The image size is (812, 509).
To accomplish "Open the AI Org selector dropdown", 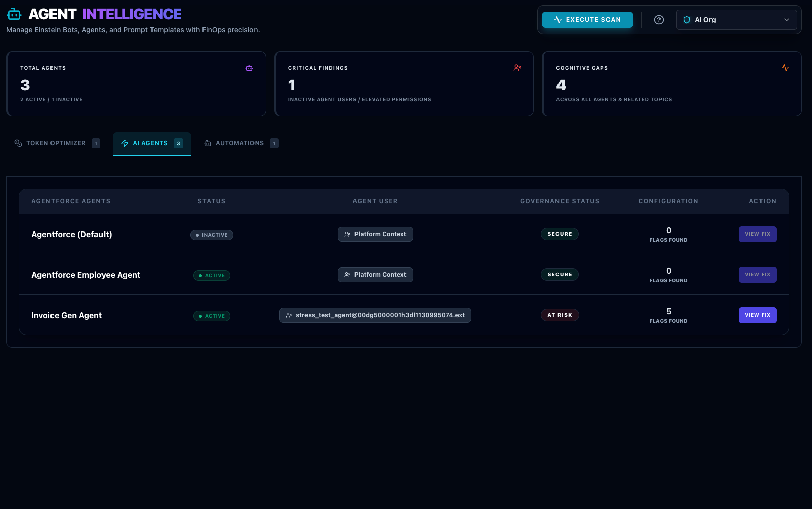I will tap(737, 20).
